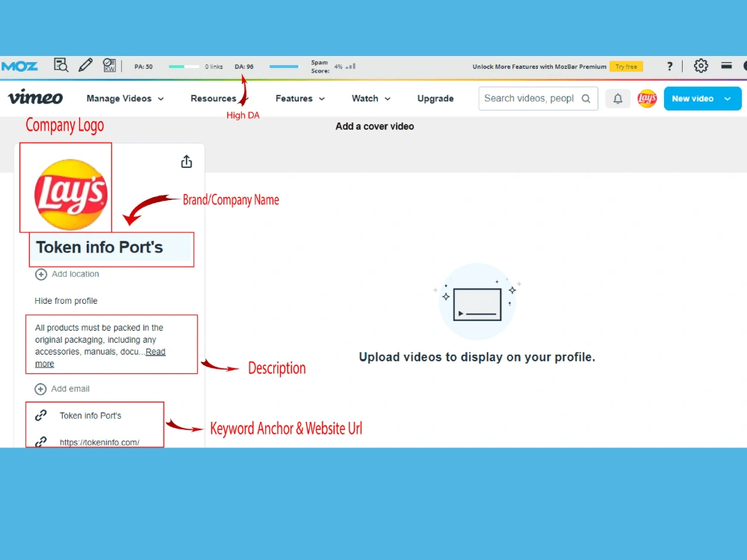Screen dimensions: 747x560
Task: Click the Token info Port's profile name
Action: [x=99, y=247]
